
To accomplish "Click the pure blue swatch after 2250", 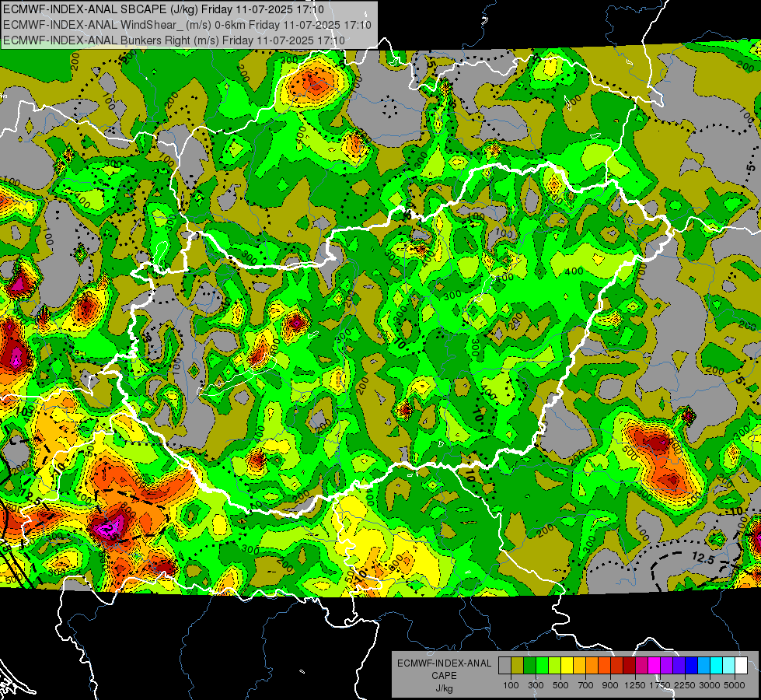I will point(692,665).
